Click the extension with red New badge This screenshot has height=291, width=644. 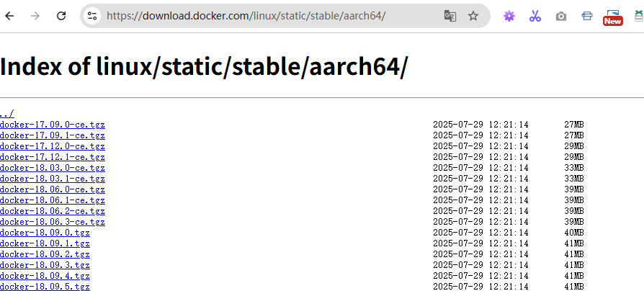tap(612, 16)
